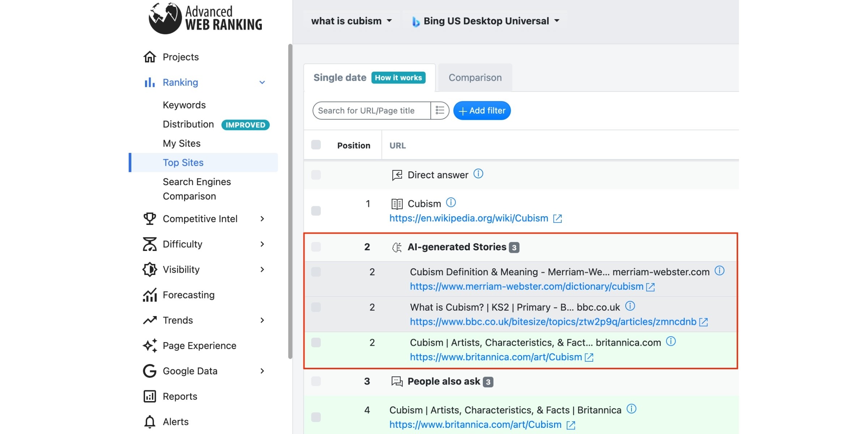This screenshot has width=868, height=434.
Task: Open the My Sites menu item
Action: [x=182, y=143]
